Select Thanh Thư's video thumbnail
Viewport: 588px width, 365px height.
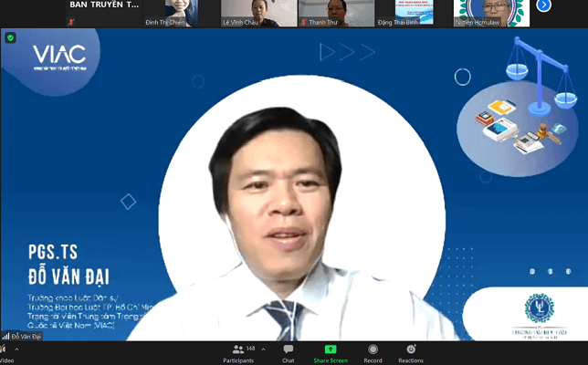click(336, 13)
